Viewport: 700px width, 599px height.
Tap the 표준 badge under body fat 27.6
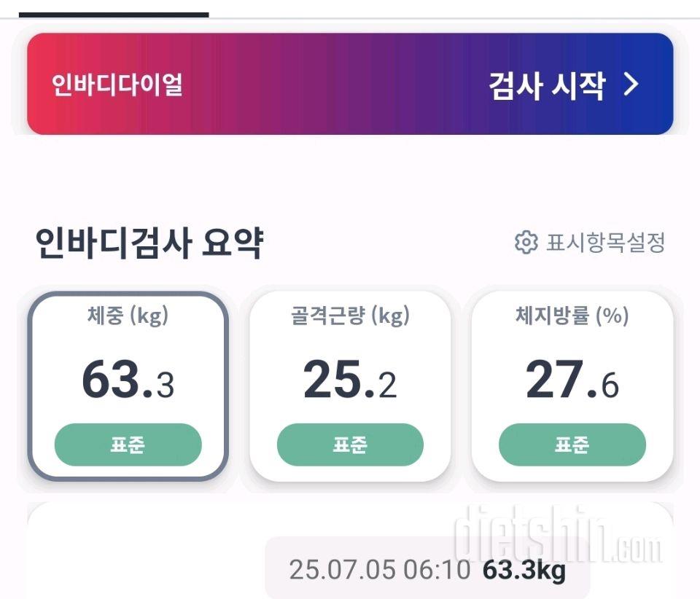[572, 445]
